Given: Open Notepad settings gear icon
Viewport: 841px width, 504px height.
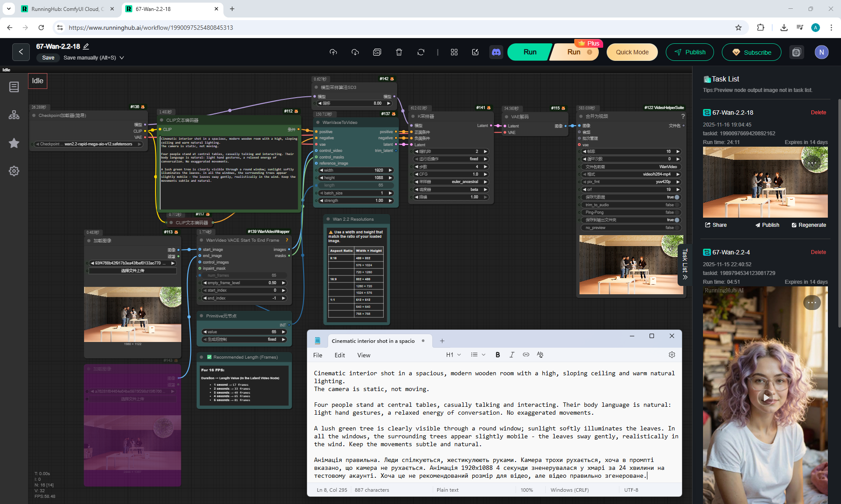Looking at the screenshot, I should (x=671, y=355).
